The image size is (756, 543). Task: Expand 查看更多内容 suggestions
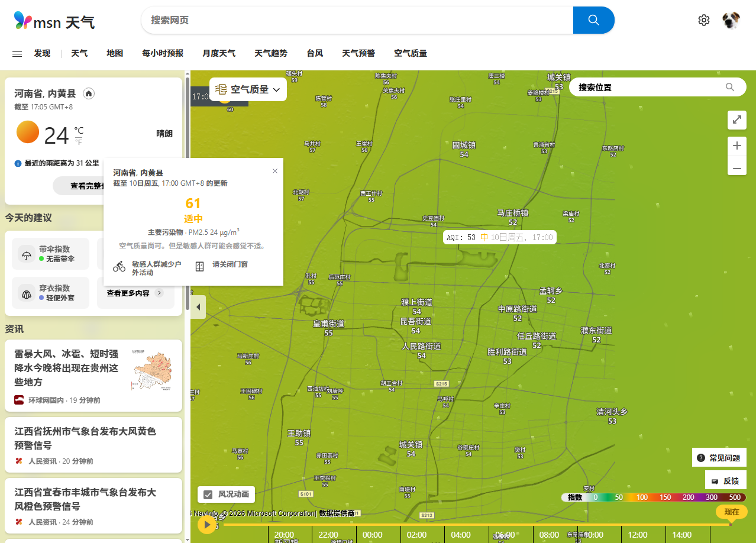coord(135,293)
